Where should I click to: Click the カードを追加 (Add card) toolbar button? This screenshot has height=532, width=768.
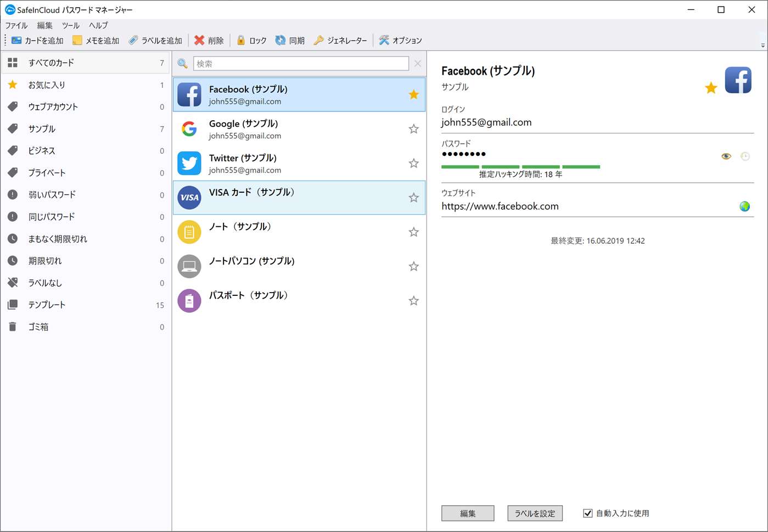pos(37,41)
